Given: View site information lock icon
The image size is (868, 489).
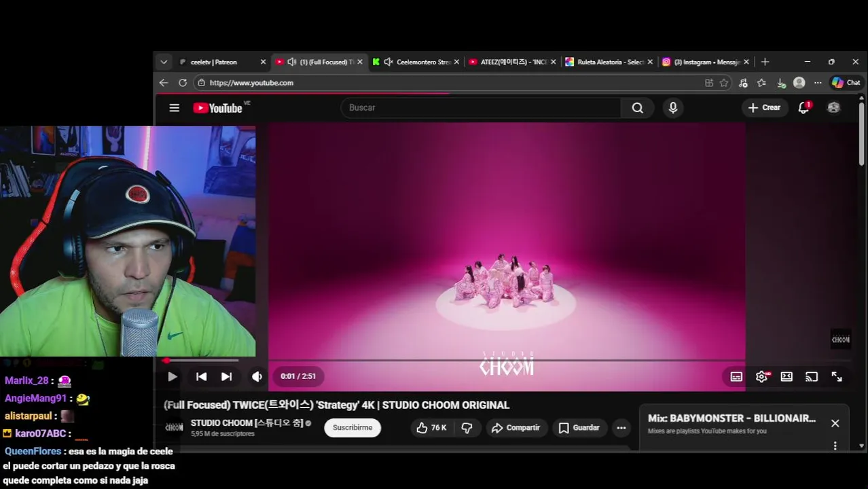Looking at the screenshot, I should pyautogui.click(x=200, y=83).
